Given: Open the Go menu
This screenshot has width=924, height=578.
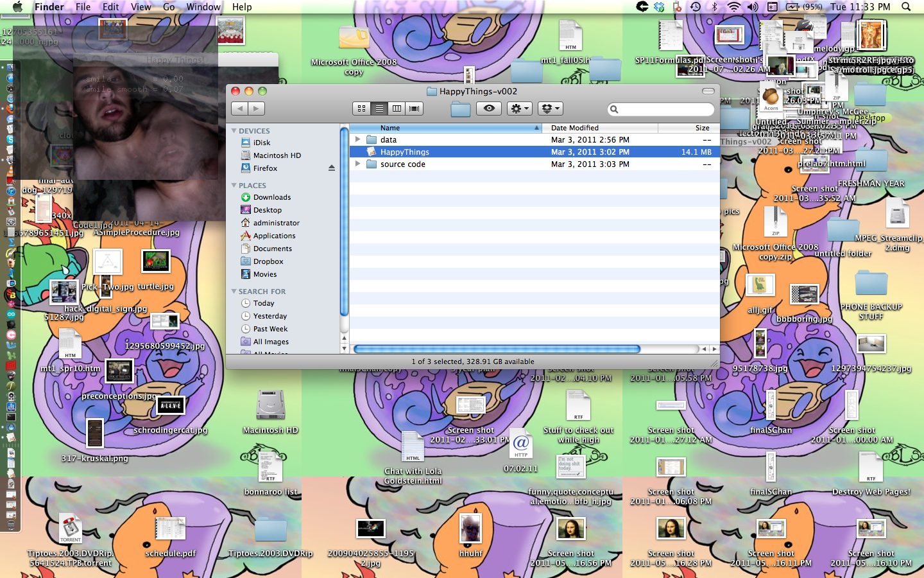Looking at the screenshot, I should [169, 6].
